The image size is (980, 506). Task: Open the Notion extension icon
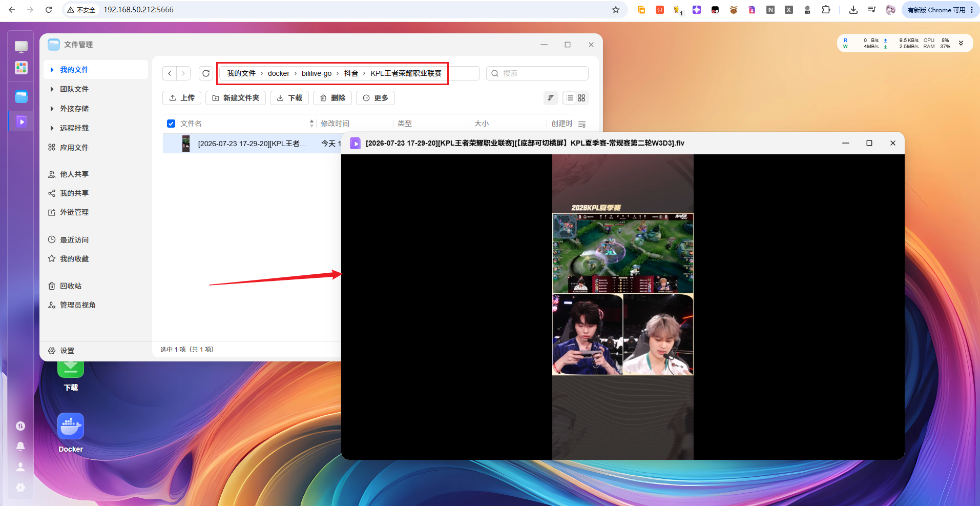(x=770, y=10)
